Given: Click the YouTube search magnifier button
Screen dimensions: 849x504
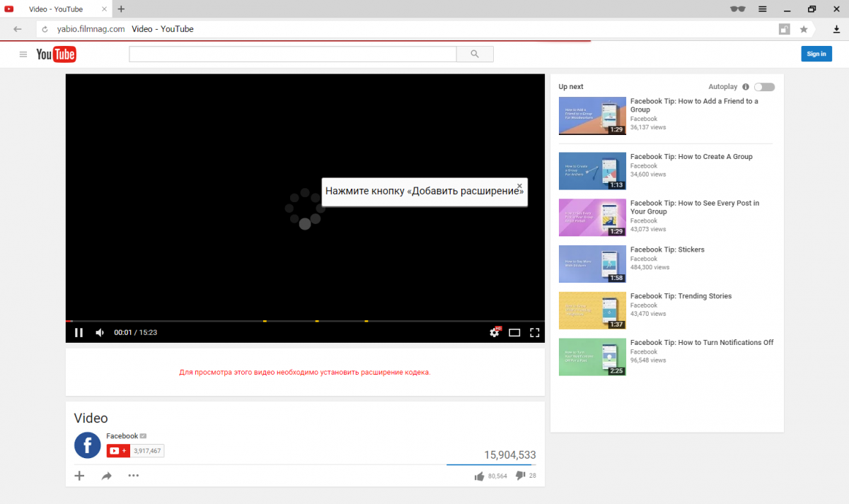Looking at the screenshot, I should pyautogui.click(x=475, y=54).
